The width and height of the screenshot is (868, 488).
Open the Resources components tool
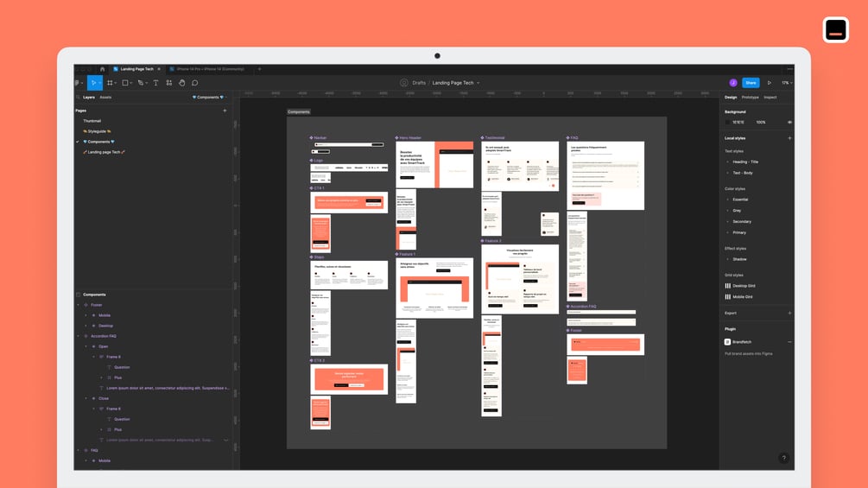coord(168,83)
